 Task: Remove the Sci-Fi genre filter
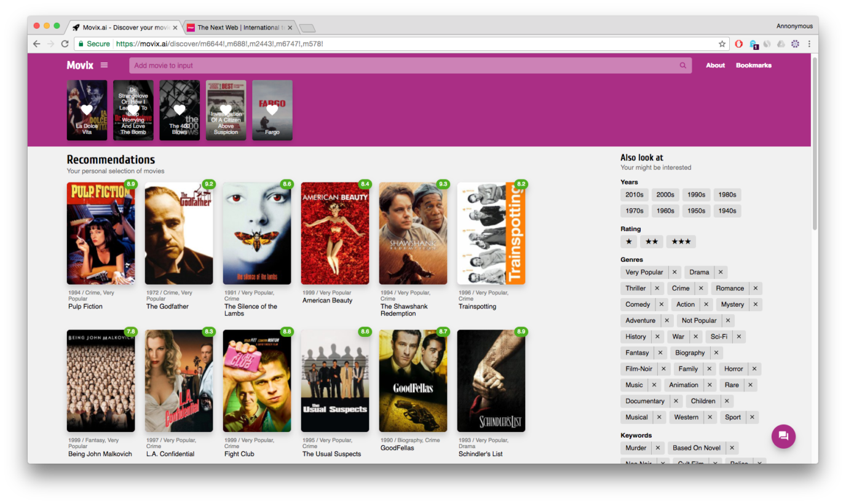coord(738,336)
